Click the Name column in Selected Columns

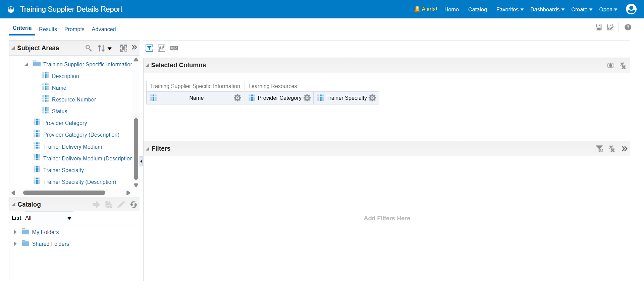click(196, 98)
